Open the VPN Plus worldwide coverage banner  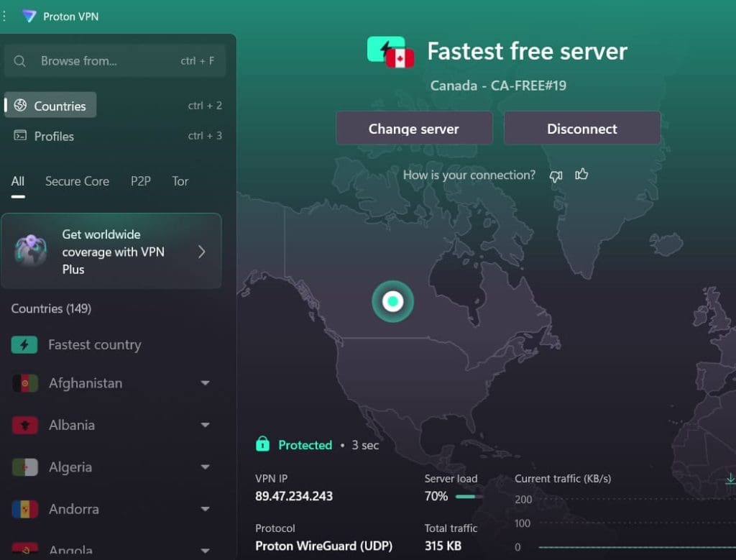pos(111,251)
